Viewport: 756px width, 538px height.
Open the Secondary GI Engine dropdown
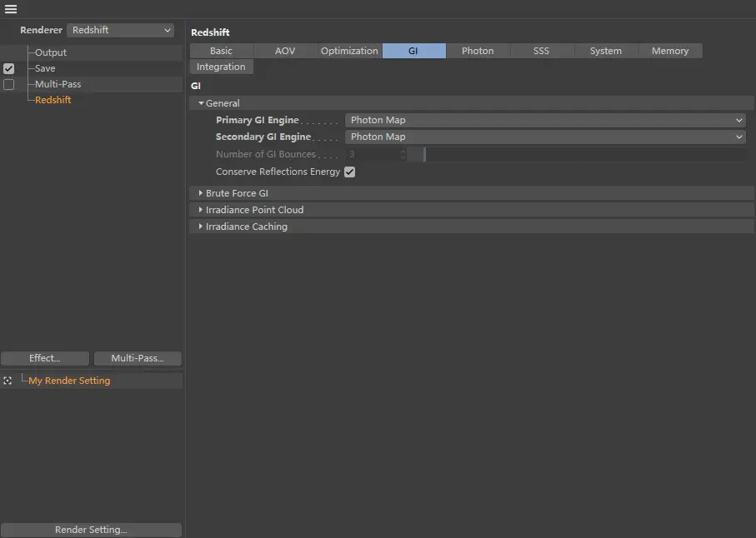point(545,137)
